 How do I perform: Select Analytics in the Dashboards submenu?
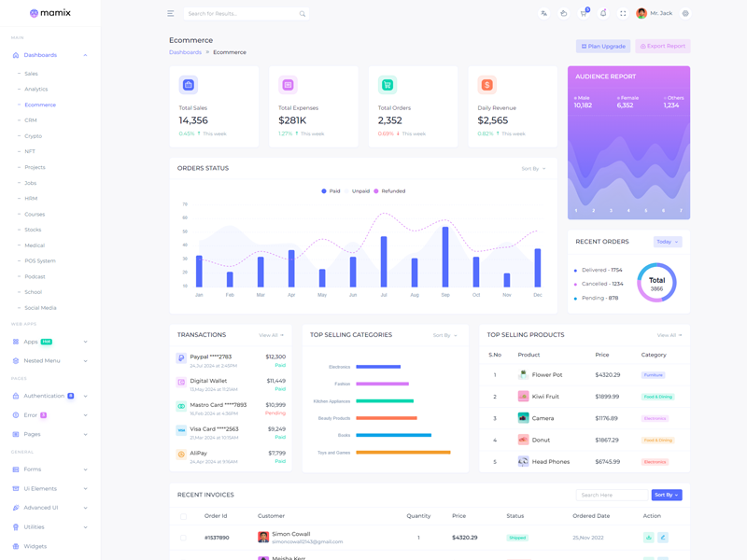[36, 90]
